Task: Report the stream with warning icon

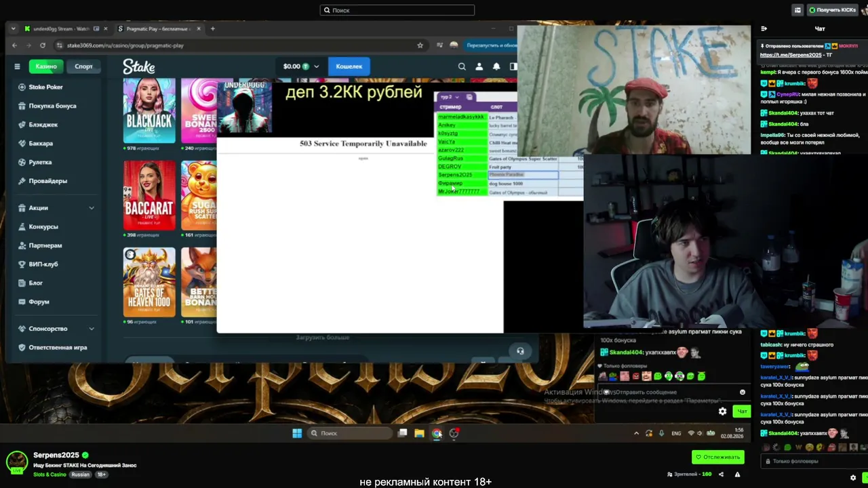Action: coord(737,474)
